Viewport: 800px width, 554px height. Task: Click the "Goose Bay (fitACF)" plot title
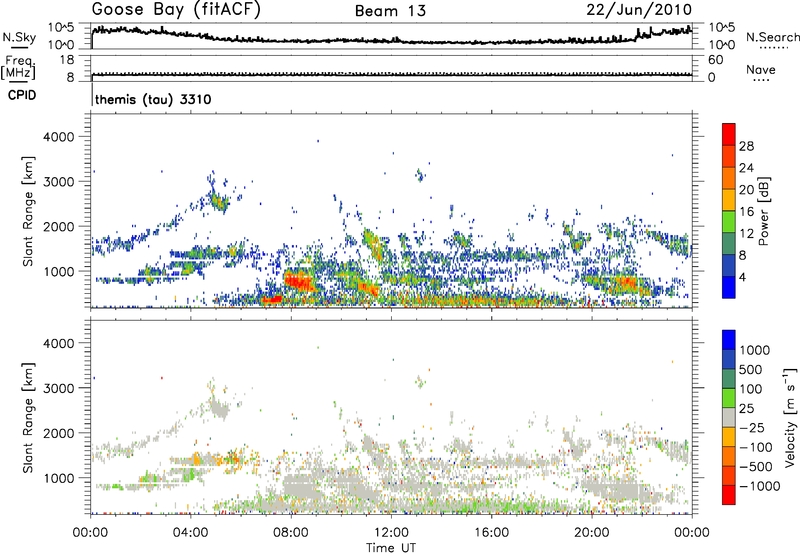tap(176, 9)
